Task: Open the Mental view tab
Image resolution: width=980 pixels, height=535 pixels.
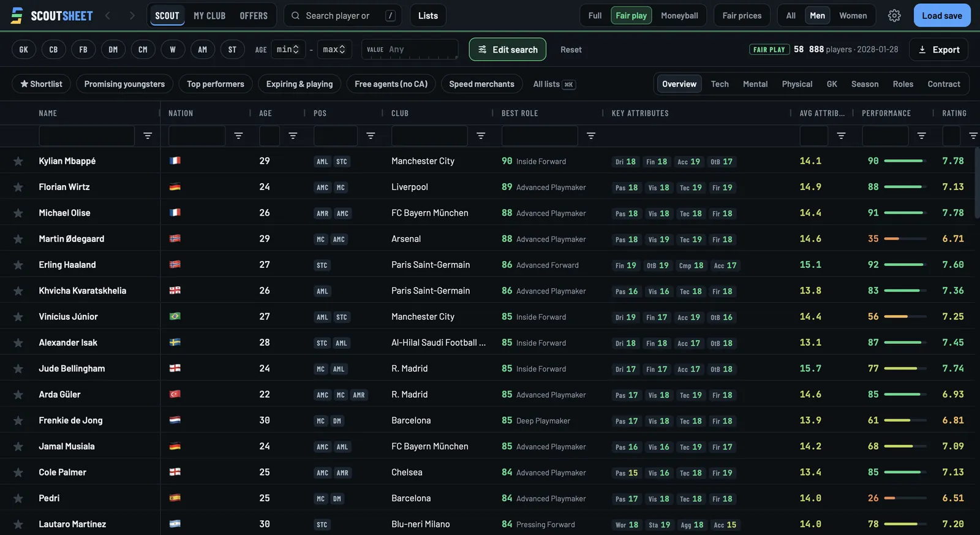Action: [755, 84]
